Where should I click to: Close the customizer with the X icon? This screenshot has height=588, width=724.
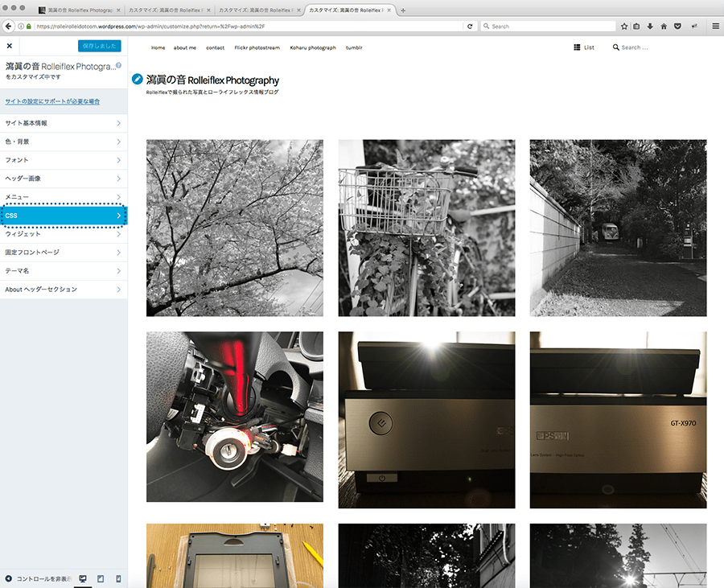[10, 47]
